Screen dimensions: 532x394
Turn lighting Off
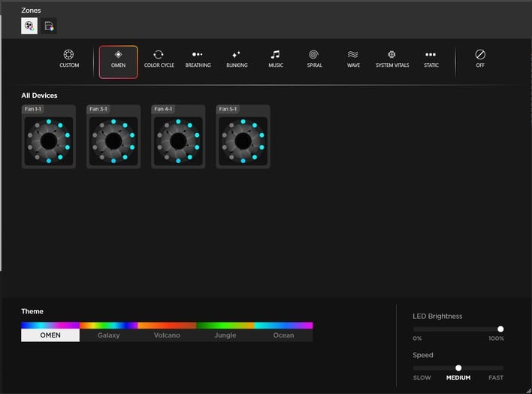coord(480,59)
